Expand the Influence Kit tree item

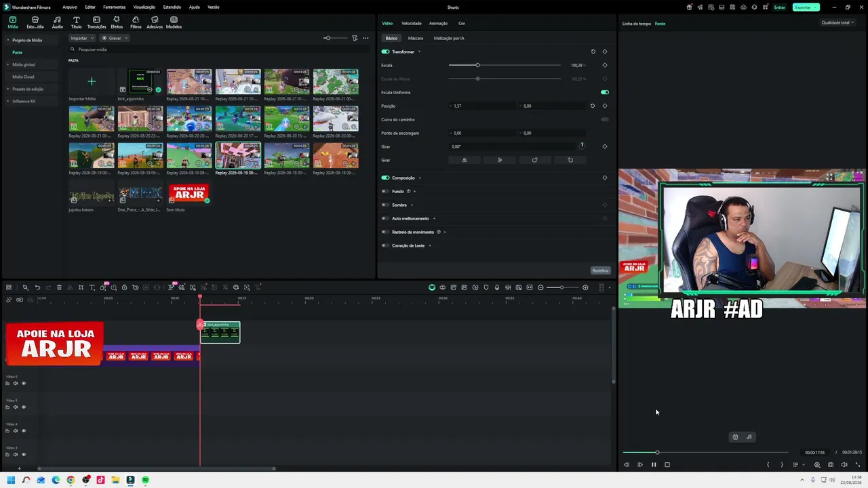[8, 101]
